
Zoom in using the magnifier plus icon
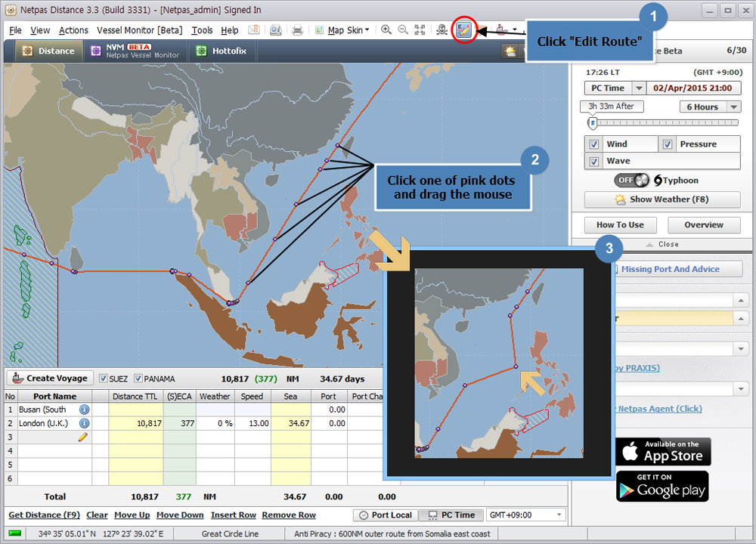click(x=386, y=30)
